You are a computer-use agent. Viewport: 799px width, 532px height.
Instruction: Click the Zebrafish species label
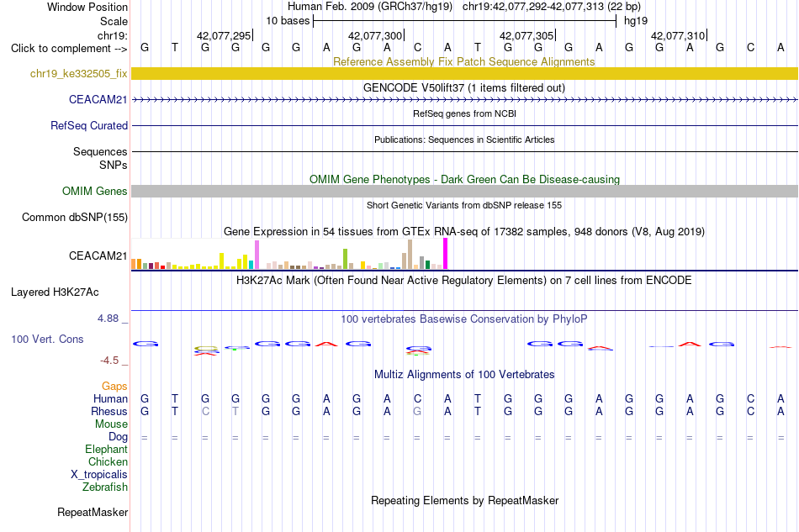104,487
